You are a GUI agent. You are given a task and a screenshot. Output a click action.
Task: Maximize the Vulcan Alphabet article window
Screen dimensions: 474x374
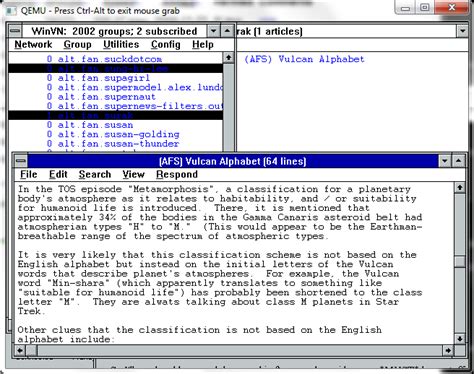[459, 161]
